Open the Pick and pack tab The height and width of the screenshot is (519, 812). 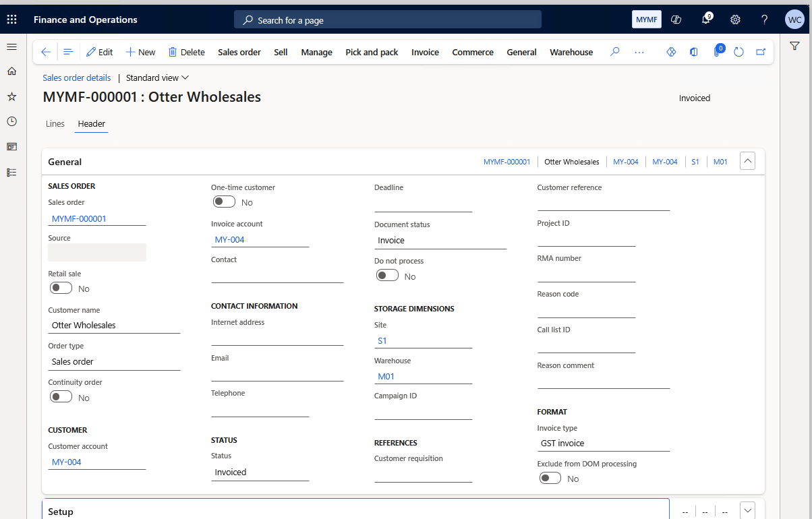(x=372, y=52)
